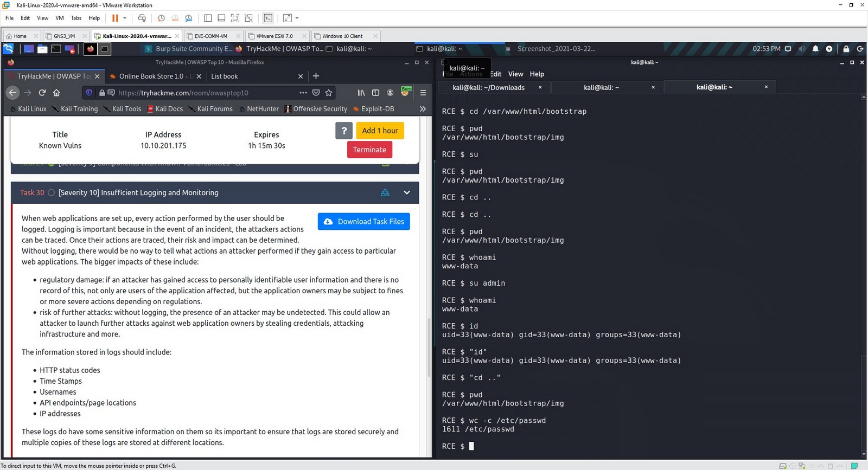Image resolution: width=868 pixels, height=470 pixels.
Task: Bookmark this page with star icon
Action: [x=328, y=93]
